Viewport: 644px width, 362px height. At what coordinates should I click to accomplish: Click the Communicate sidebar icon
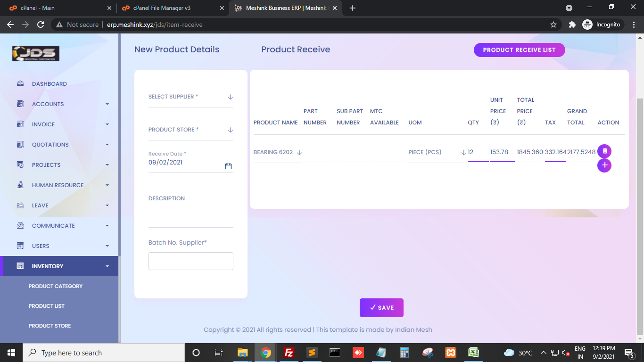click(x=20, y=226)
